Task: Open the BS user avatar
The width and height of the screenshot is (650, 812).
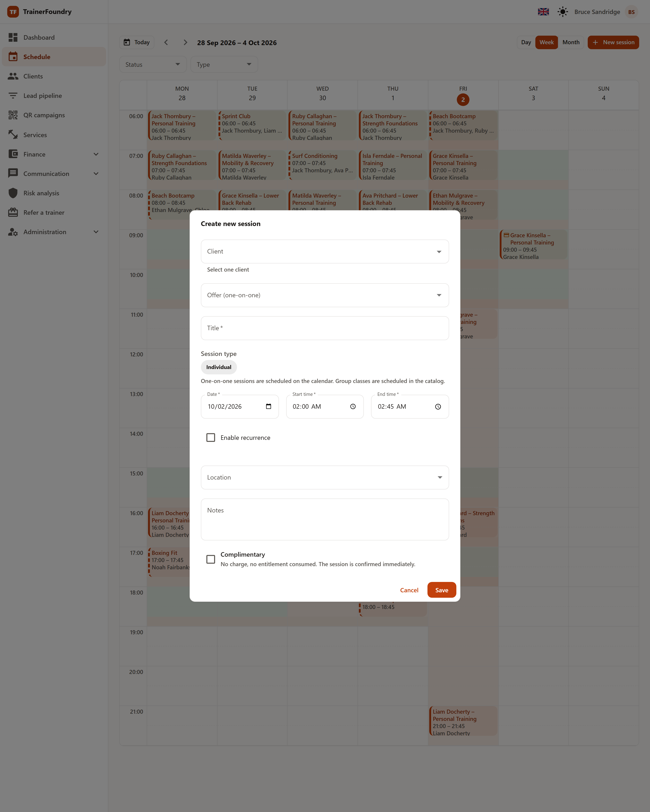Action: [631, 12]
